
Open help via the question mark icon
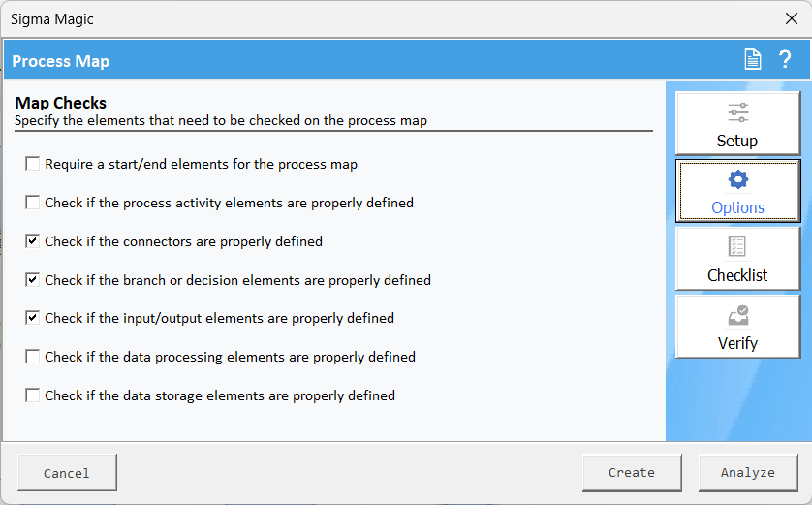pyautogui.click(x=785, y=60)
